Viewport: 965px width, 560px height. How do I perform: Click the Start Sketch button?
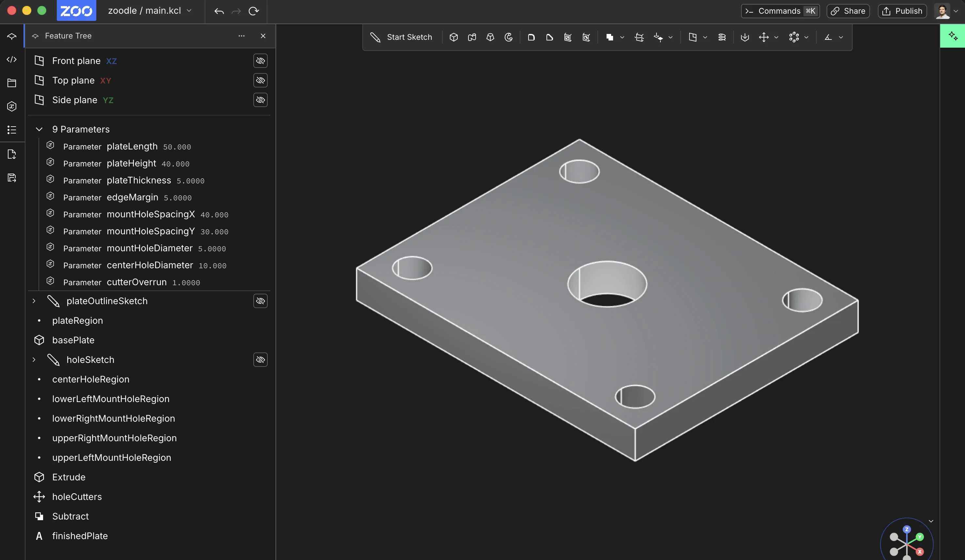pyautogui.click(x=401, y=37)
